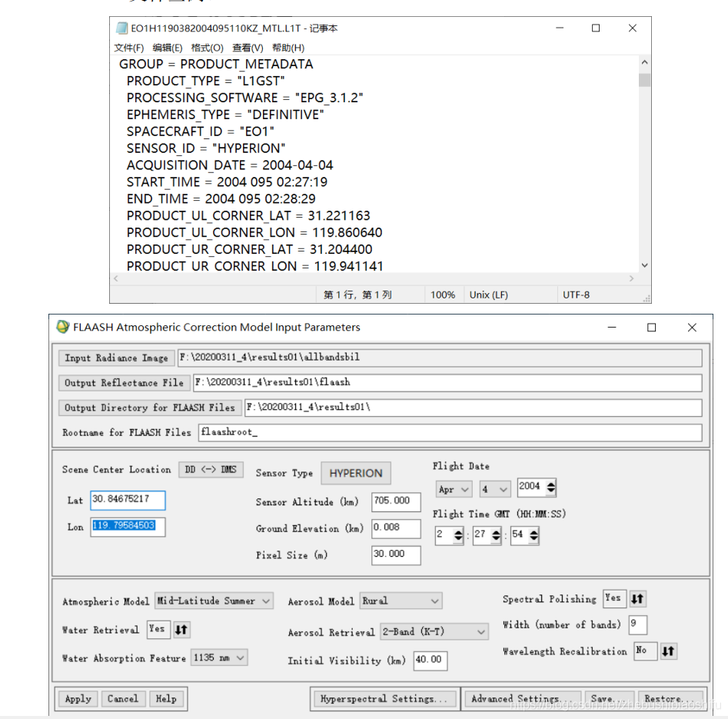This screenshot has height=719, width=728.
Task: Open the 编辑(E) menu in Notepad
Action: point(167,48)
